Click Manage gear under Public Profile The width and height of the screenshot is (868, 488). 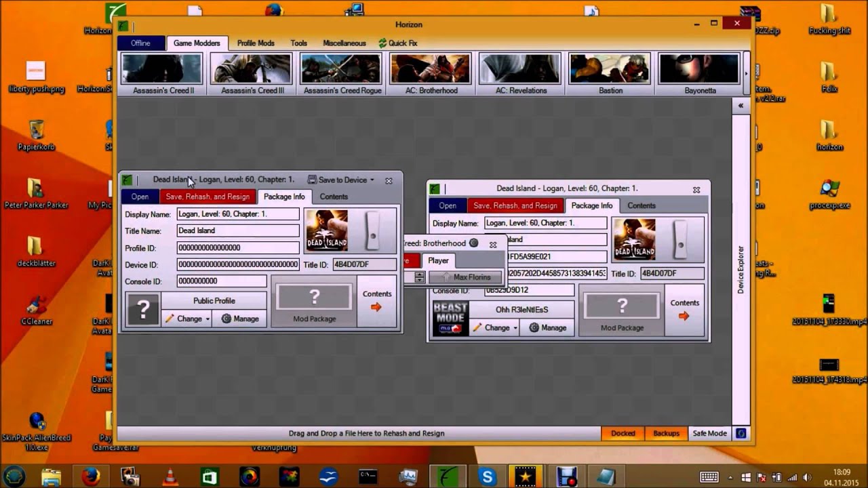coord(240,319)
